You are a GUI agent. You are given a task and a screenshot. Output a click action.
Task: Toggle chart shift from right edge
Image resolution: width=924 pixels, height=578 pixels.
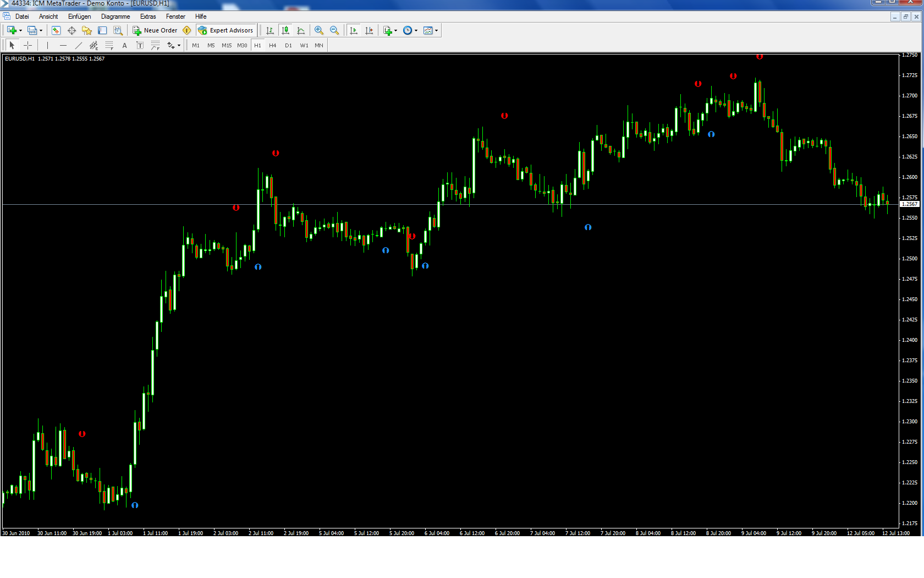369,30
